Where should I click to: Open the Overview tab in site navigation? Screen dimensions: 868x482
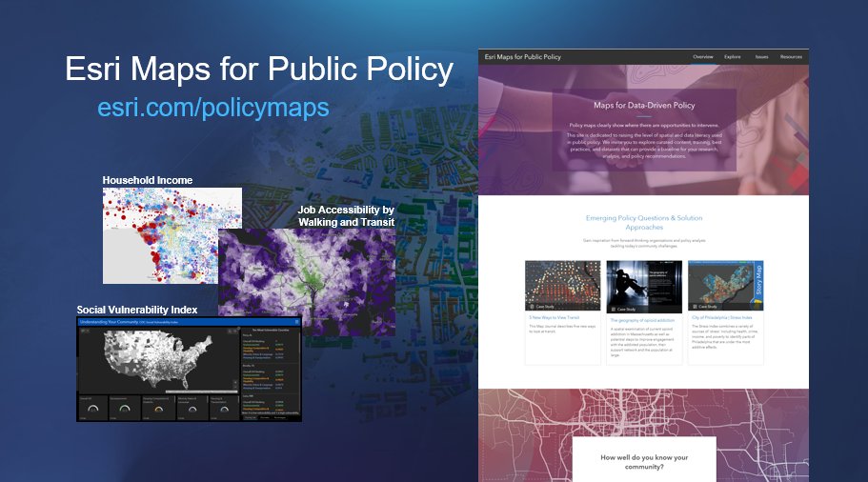coord(703,56)
